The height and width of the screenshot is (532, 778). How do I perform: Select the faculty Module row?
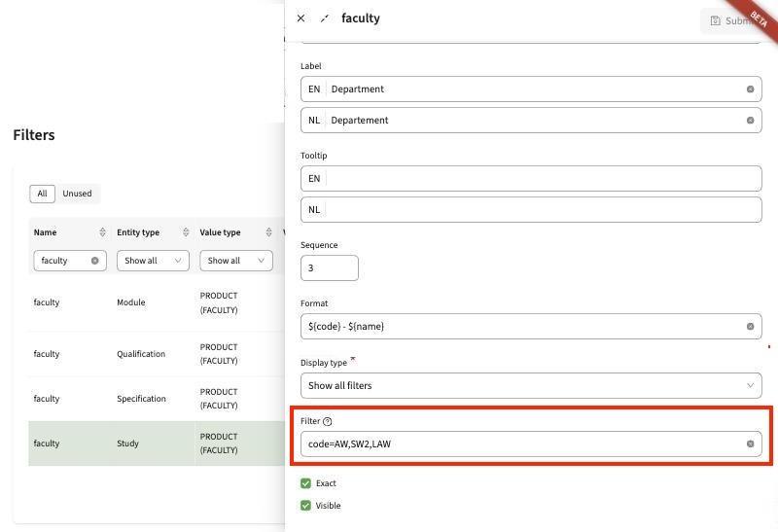point(157,302)
